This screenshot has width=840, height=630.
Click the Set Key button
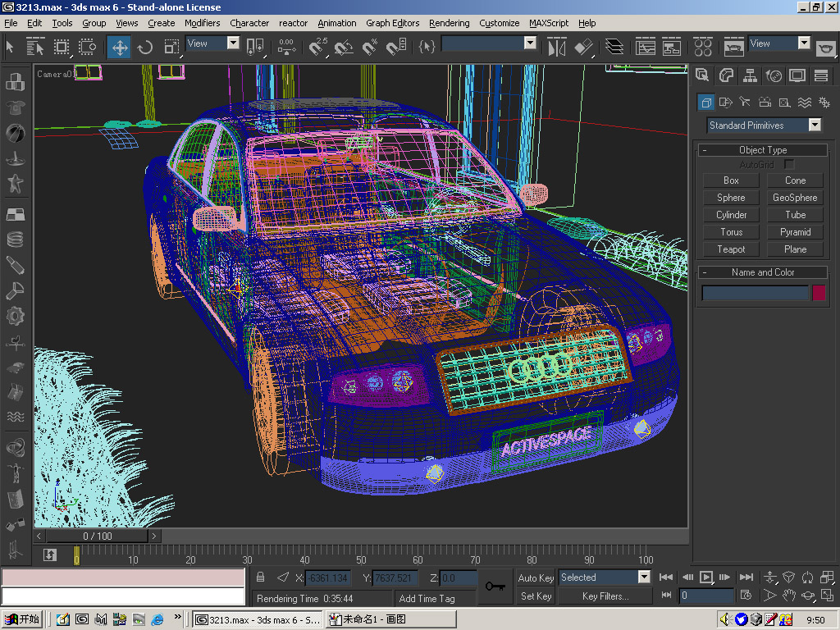coord(536,596)
